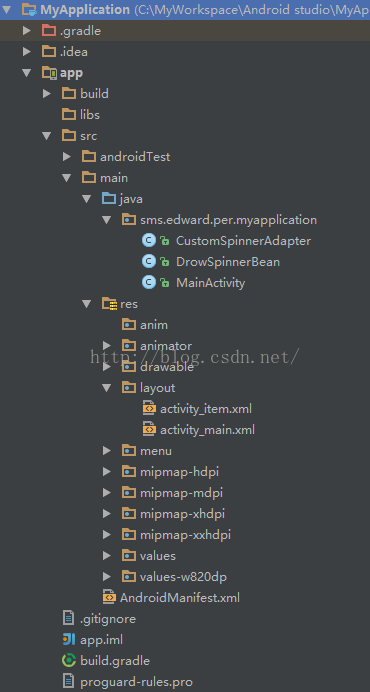This screenshot has height=692, width=370.
Task: Expand the androidTest folder arrow
Action: point(67,157)
